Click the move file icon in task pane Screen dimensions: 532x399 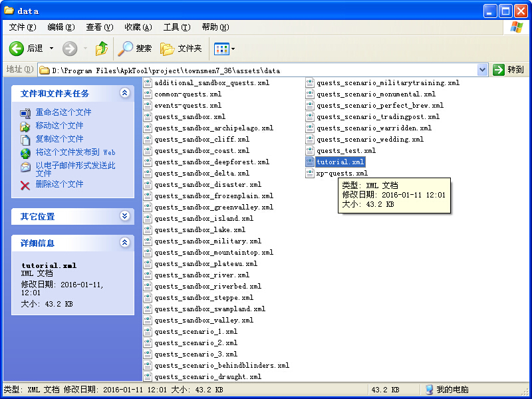[x=25, y=126]
